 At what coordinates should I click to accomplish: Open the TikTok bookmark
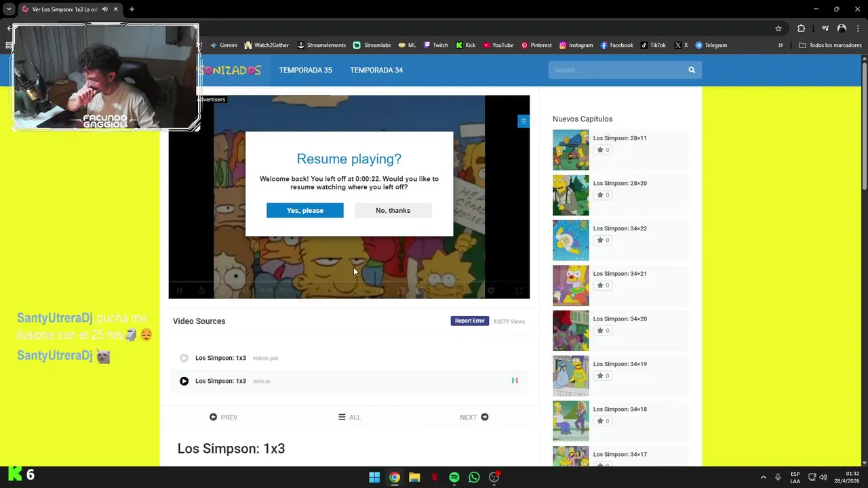tap(653, 45)
